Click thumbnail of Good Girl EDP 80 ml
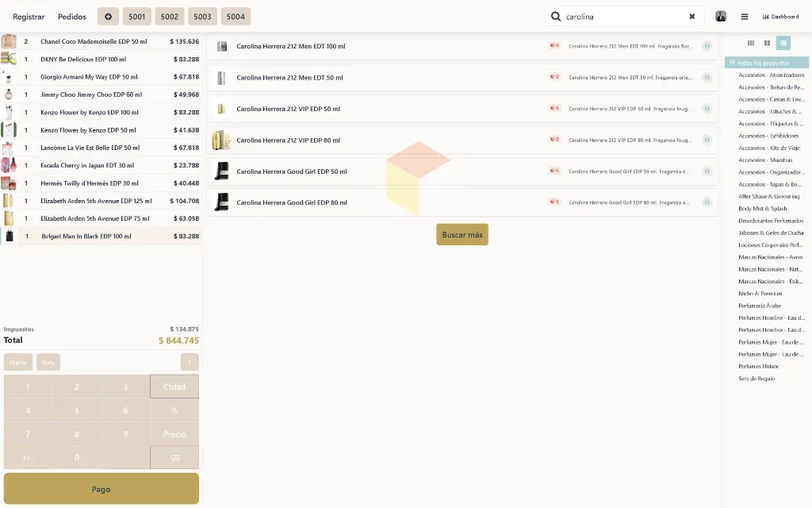The height and width of the screenshot is (508, 812). (x=222, y=202)
